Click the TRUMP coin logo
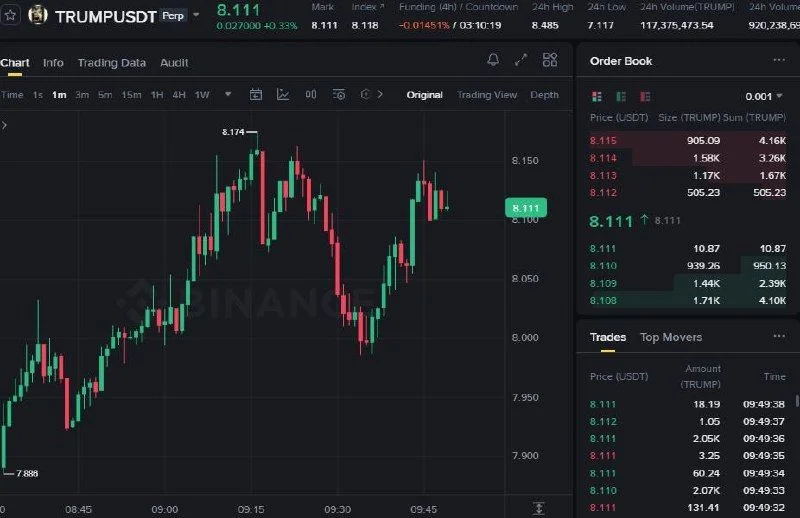The width and height of the screenshot is (800, 518). [38, 15]
